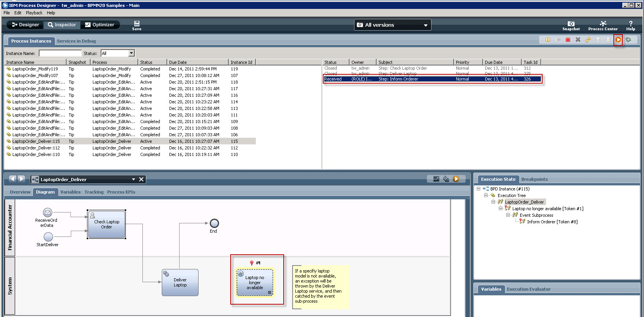This screenshot has width=644, height=317.
Task: Pause the selected instance with the yellow pause icon
Action: tap(548, 39)
